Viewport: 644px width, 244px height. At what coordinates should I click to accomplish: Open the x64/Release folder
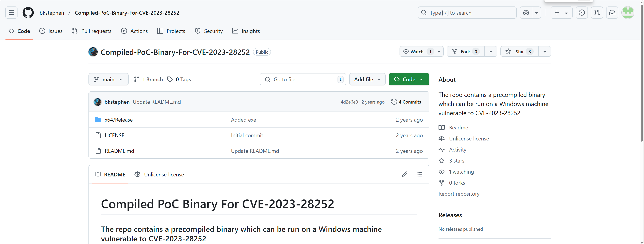click(x=119, y=120)
